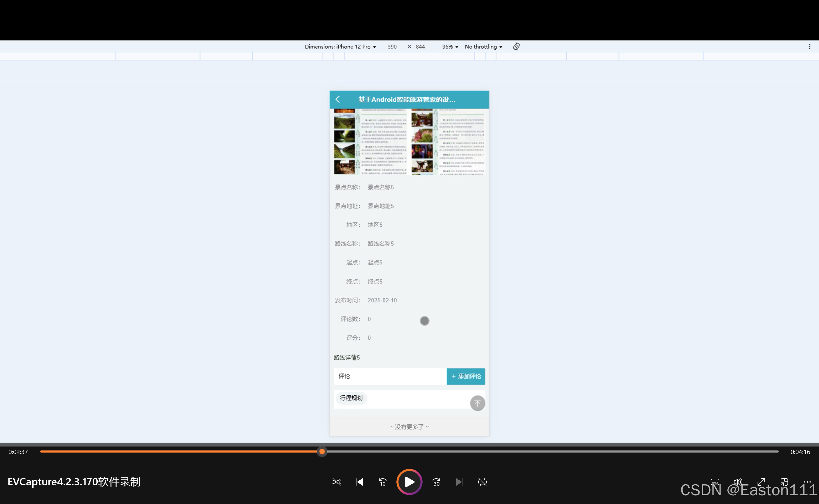Select the 行程规划 tag
The height and width of the screenshot is (504, 819).
pos(351,398)
